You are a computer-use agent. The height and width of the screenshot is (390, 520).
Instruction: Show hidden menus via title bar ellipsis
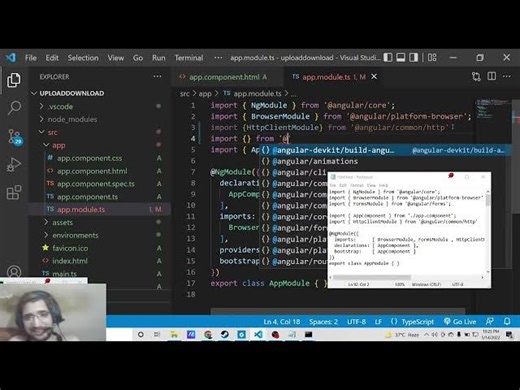(x=218, y=58)
